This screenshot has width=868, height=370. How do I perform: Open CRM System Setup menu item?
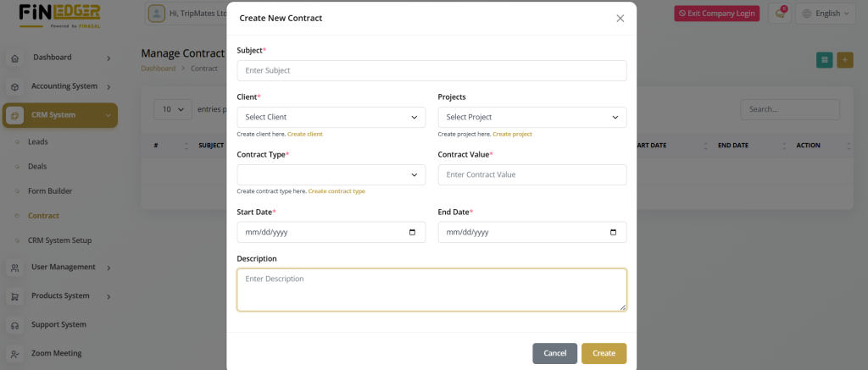59,240
